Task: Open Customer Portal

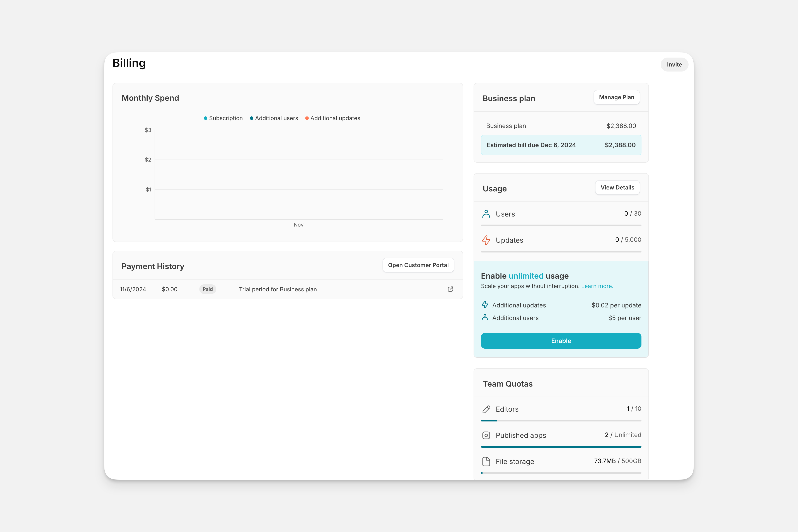Action: point(418,265)
